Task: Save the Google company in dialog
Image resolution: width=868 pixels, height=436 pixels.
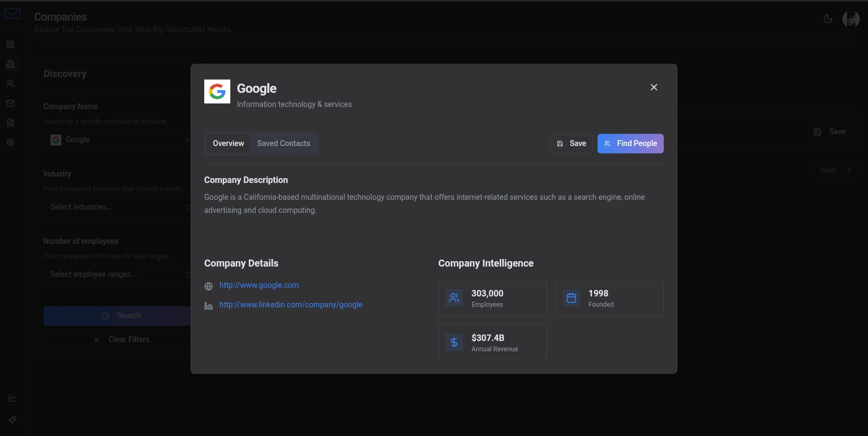Action: point(571,143)
